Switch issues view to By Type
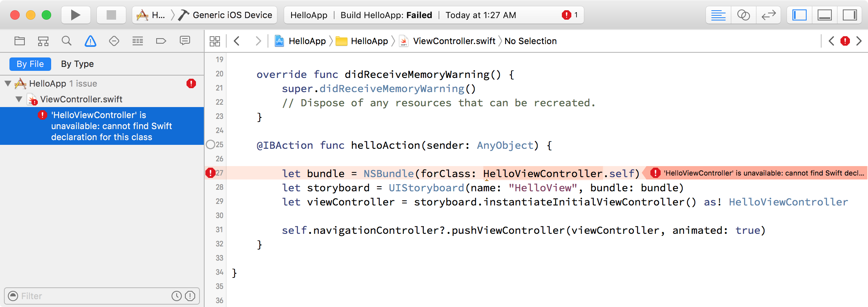The height and width of the screenshot is (307, 868). (x=77, y=64)
